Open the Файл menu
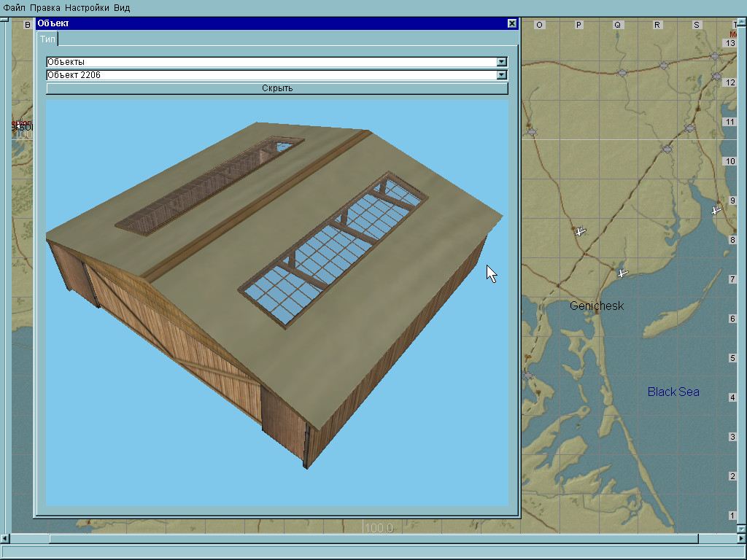747x560 pixels. [15, 7]
